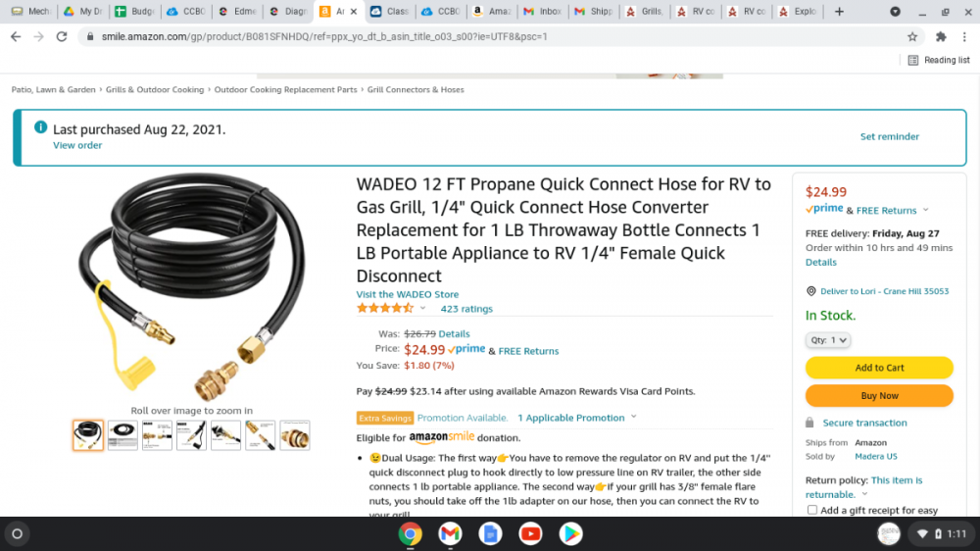The width and height of the screenshot is (980, 551).
Task: Open the Qty quantity dropdown
Action: pyautogui.click(x=827, y=340)
